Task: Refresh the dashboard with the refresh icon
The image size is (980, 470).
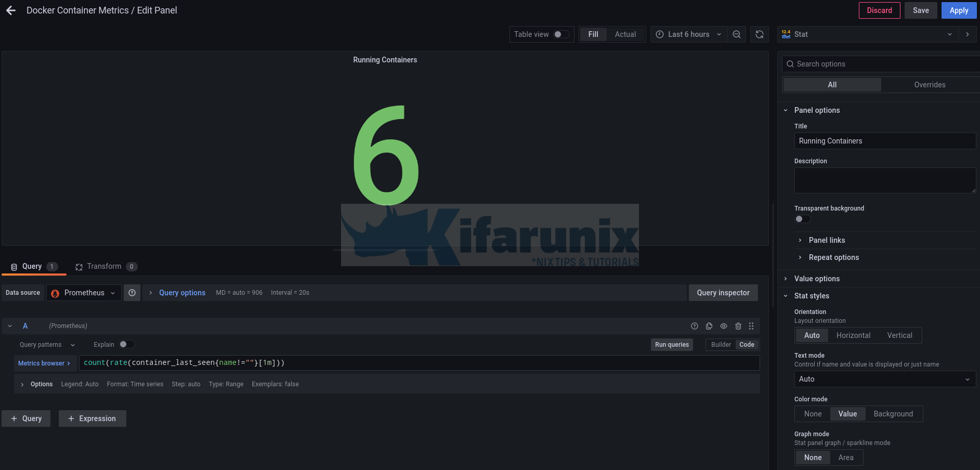Action: (760, 34)
